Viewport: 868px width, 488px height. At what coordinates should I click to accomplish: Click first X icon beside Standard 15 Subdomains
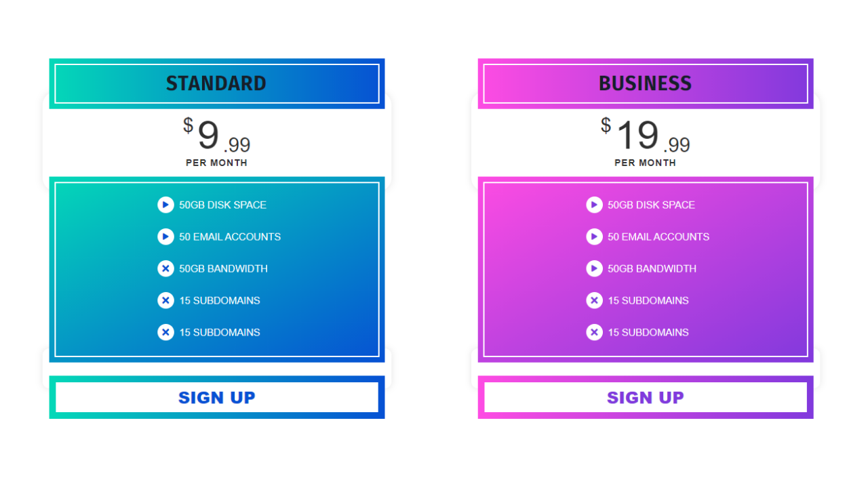tap(165, 300)
